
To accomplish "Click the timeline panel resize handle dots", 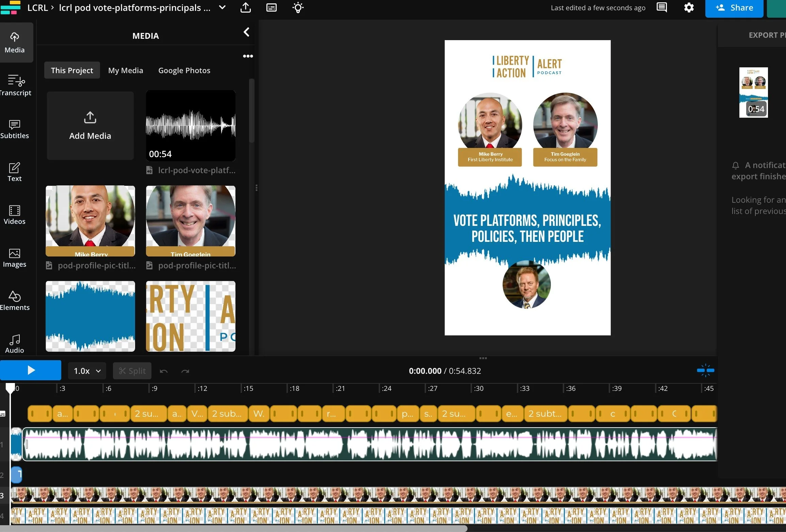I will tap(483, 358).
